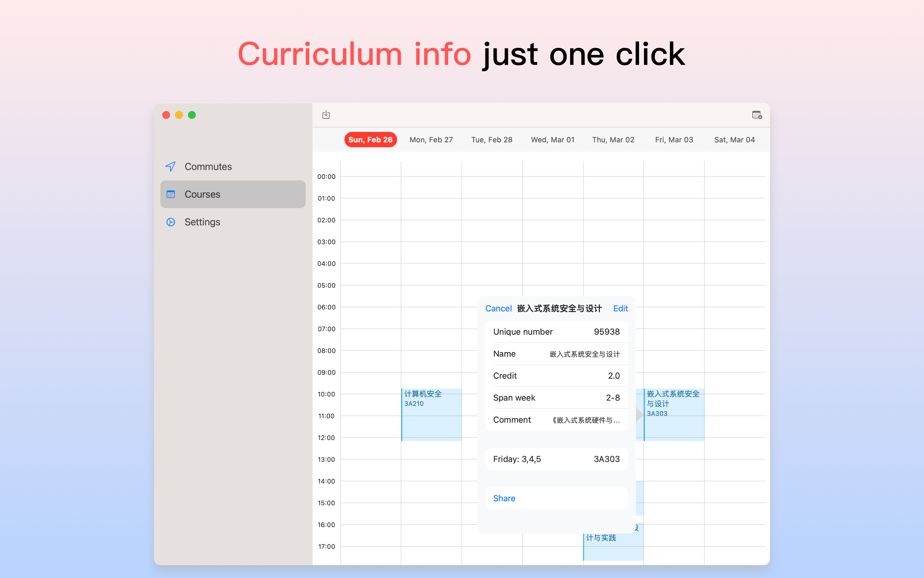Click the 17:00 time label
Image resolution: width=924 pixels, height=578 pixels.
tap(327, 547)
